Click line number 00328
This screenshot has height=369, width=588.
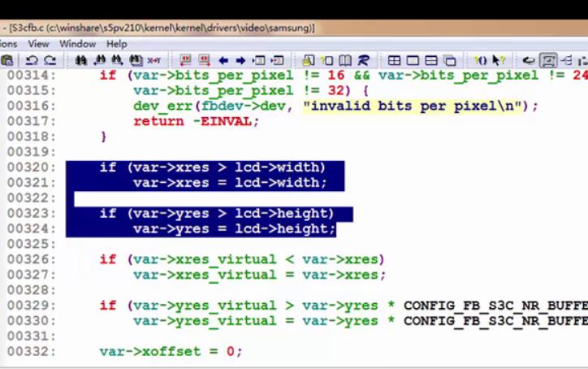pyautogui.click(x=31, y=290)
